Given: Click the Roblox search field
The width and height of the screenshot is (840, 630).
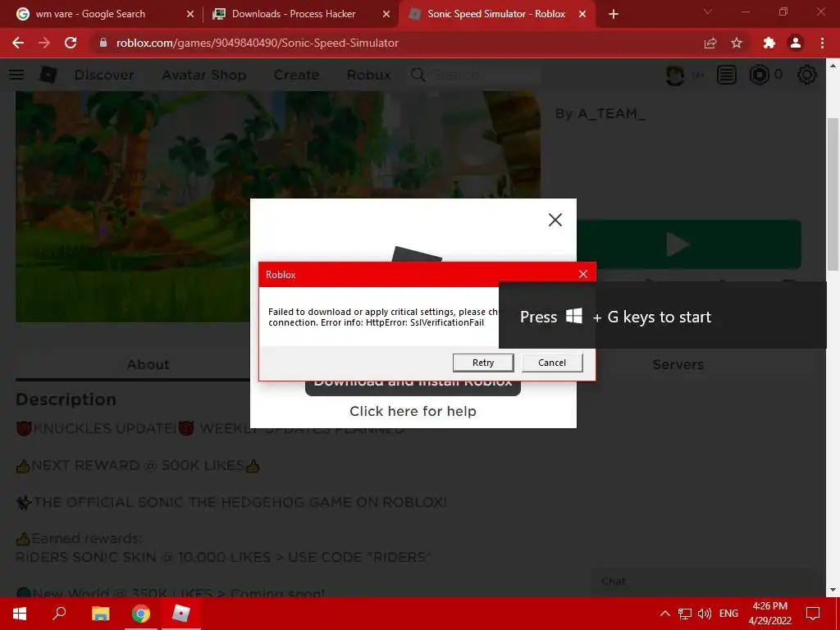Looking at the screenshot, I should point(474,75).
